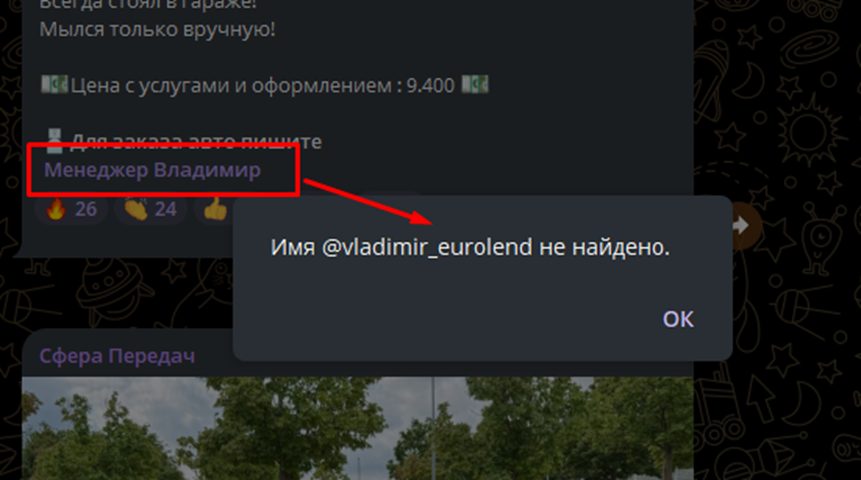
Task: Click the Мылся только вручную text
Action: point(158,29)
